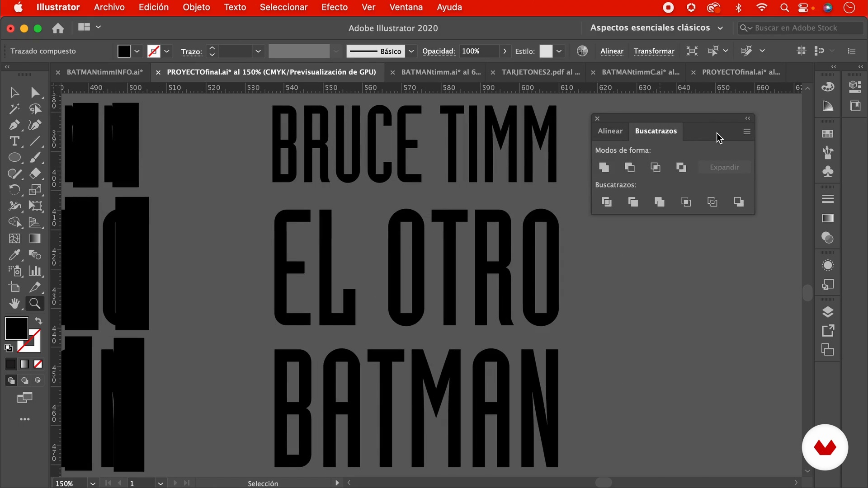This screenshot has height=488, width=868.
Task: Switch to BATMANtimmINFO.ai document tab
Action: 104,72
